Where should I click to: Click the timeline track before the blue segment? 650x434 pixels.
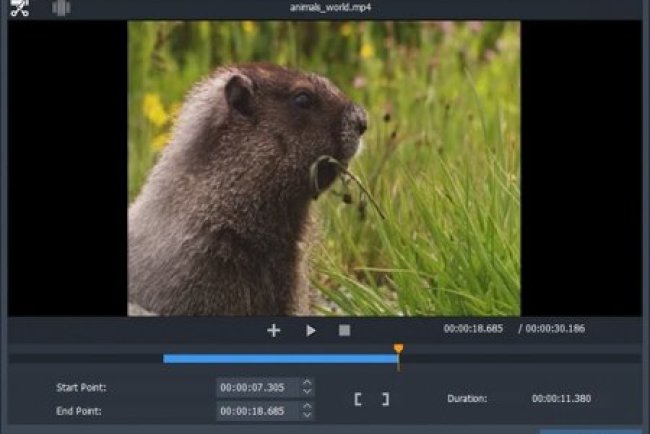point(85,358)
